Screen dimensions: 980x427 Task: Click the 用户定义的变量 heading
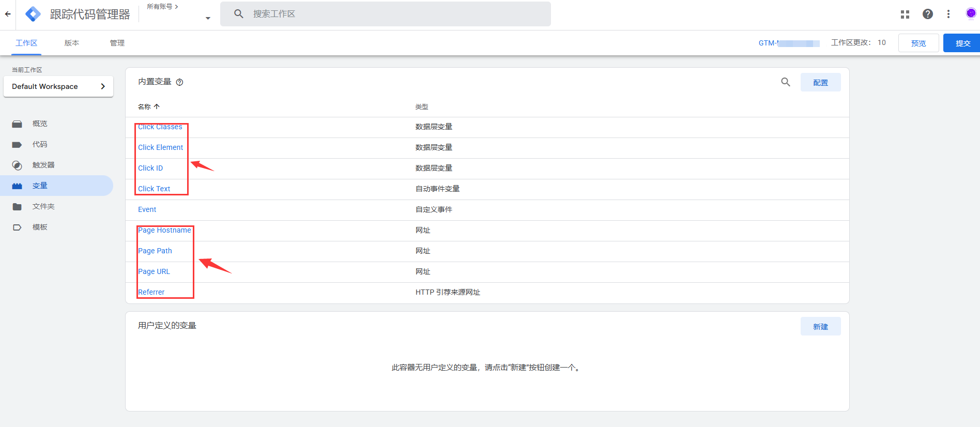click(x=167, y=325)
